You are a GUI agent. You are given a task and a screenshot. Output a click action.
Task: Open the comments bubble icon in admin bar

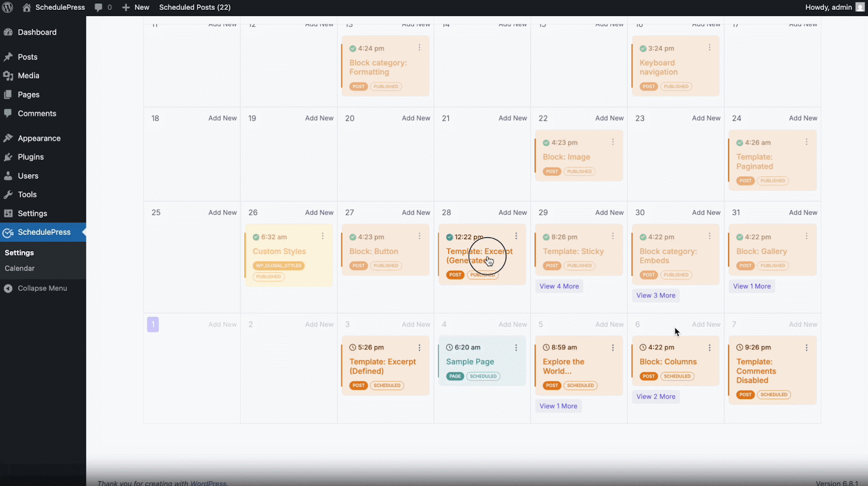point(98,8)
